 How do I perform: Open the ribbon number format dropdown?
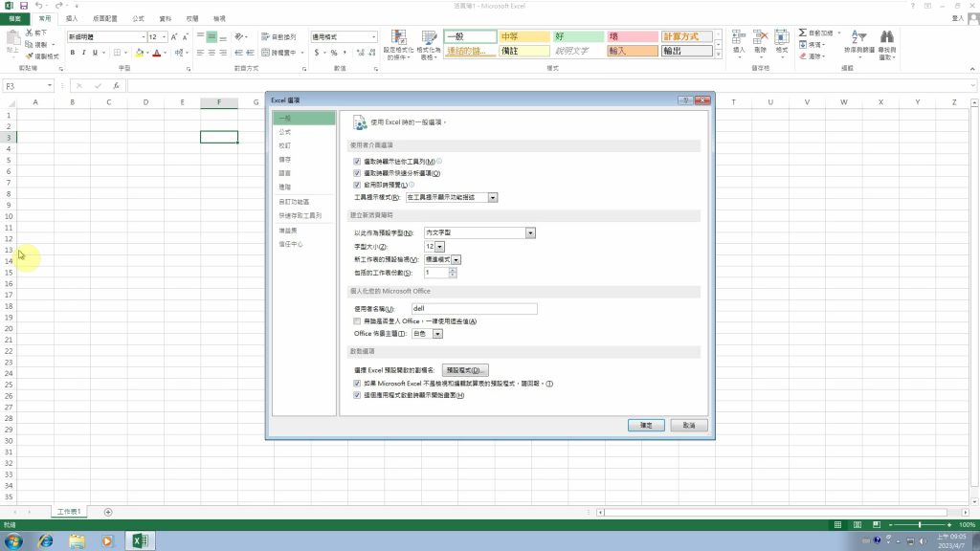click(x=374, y=37)
